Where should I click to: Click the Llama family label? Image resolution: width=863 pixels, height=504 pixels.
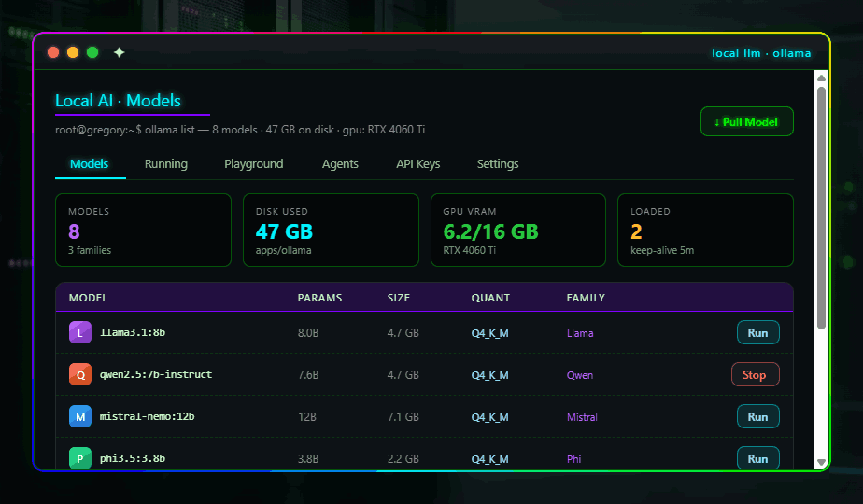click(x=580, y=333)
